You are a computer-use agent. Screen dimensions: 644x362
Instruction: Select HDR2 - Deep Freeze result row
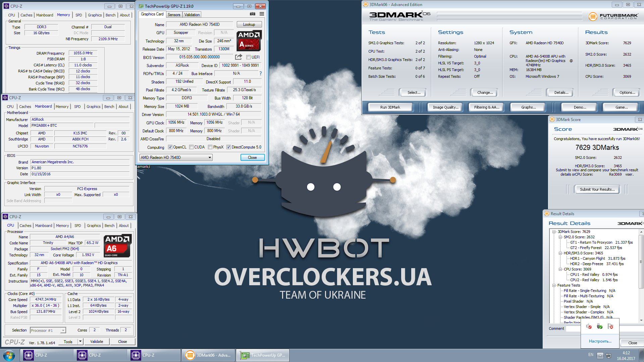pyautogui.click(x=597, y=264)
